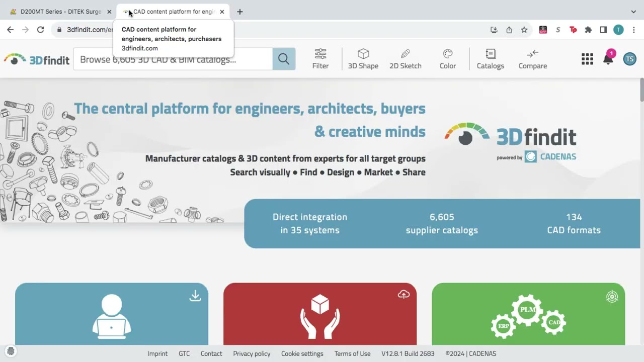Close the CAD content platform tab

pos(222,12)
